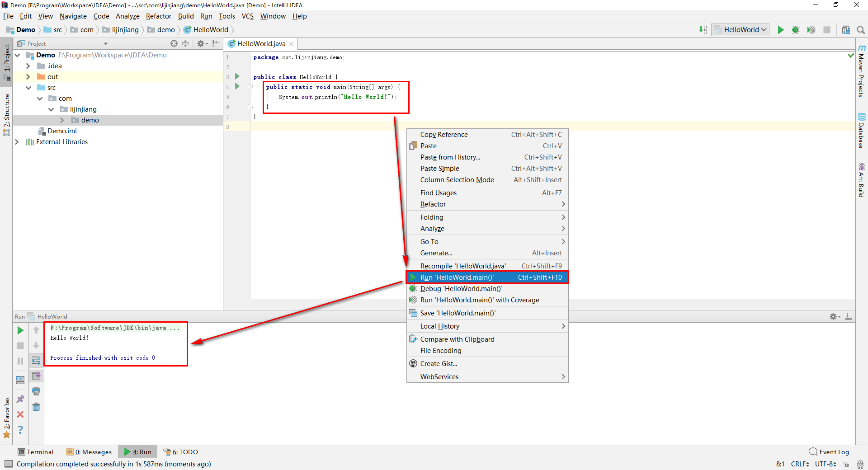This screenshot has height=470, width=868.
Task: Click lock read-only icon in status bar
Action: tap(846, 464)
